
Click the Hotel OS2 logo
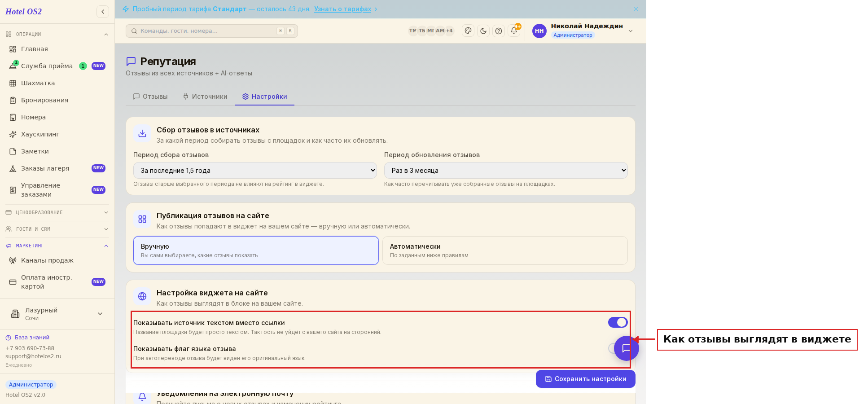click(x=24, y=12)
